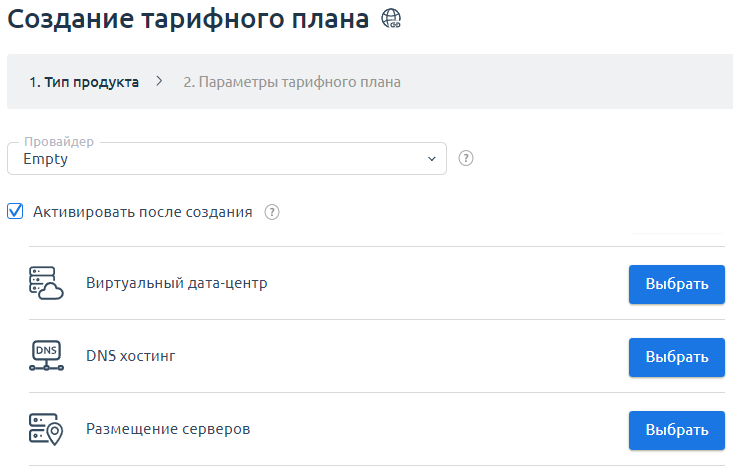The height and width of the screenshot is (466, 733).
Task: Select the Размещение серверов product name
Action: click(168, 429)
